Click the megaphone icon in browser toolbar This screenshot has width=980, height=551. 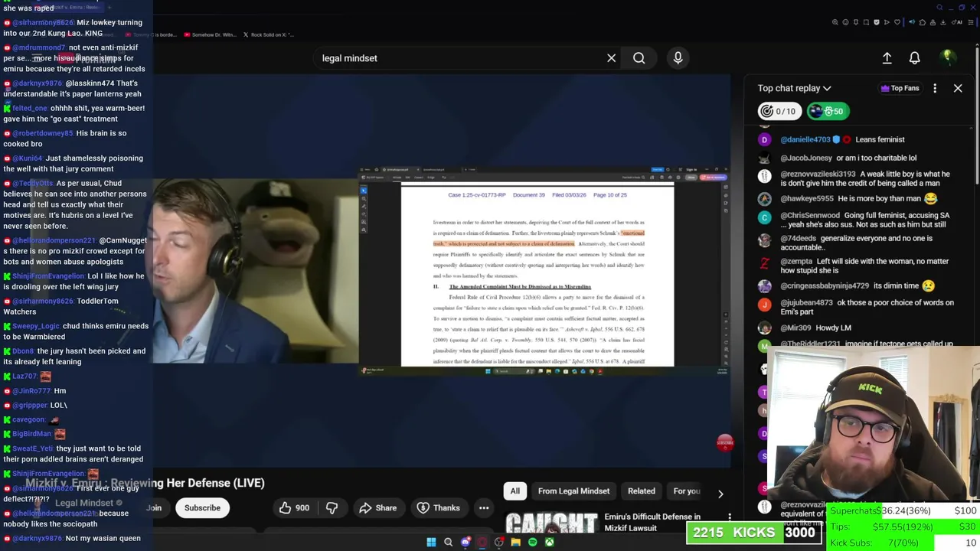tap(912, 22)
